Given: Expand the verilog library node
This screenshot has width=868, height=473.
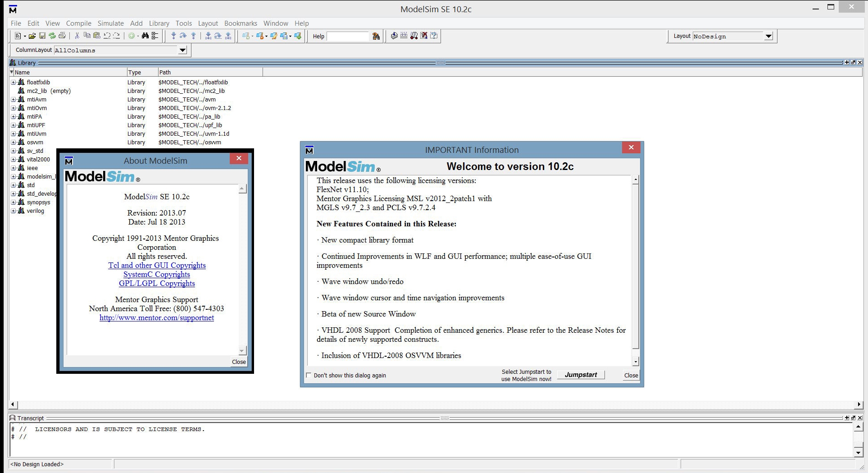Looking at the screenshot, I should click(x=13, y=211).
